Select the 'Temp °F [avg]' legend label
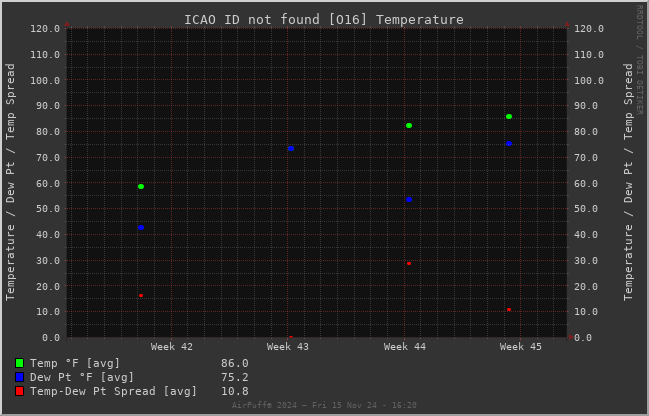649x416 pixels. click(x=75, y=363)
